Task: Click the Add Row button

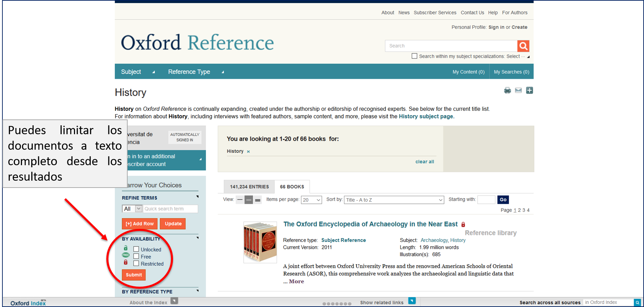Action: click(140, 224)
